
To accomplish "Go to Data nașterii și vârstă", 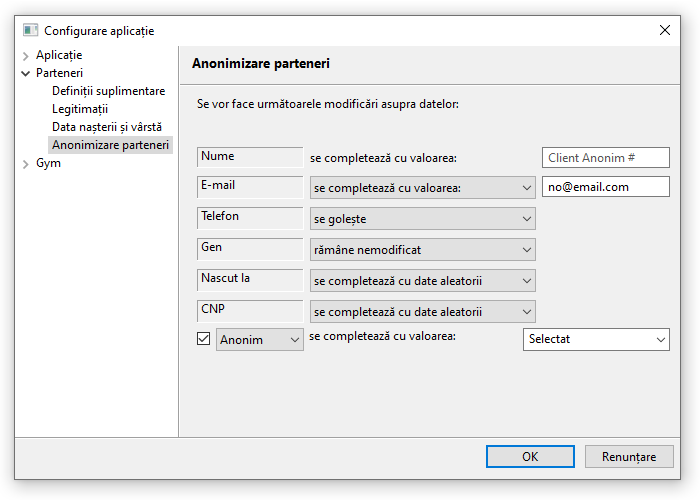I will pos(106,127).
